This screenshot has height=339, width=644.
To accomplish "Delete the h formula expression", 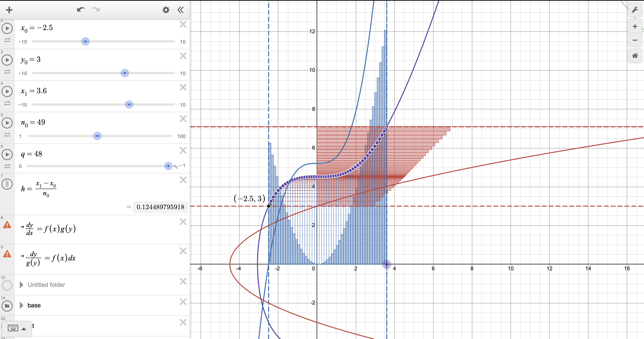I will [x=183, y=180].
